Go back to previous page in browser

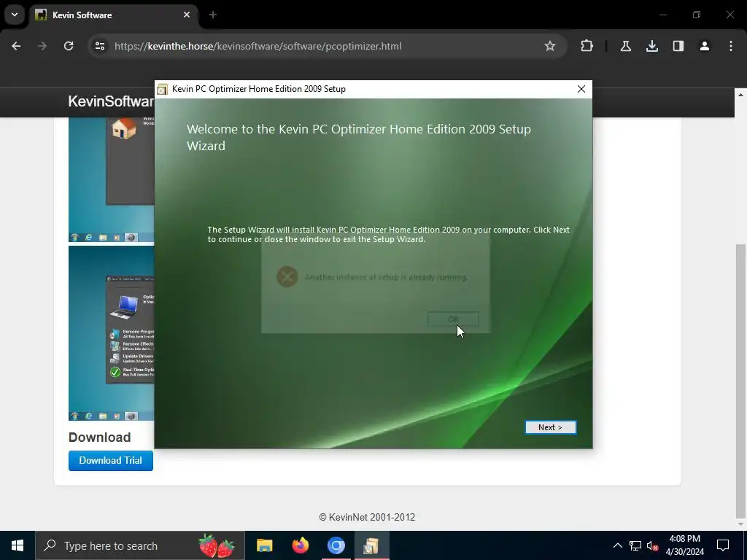[x=16, y=46]
